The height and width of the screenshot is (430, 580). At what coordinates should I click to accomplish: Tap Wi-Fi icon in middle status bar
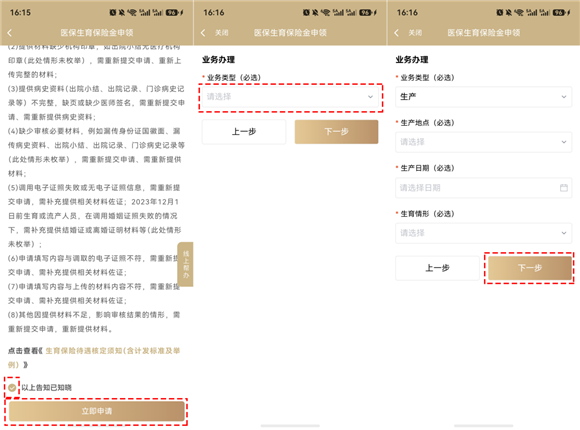(325, 13)
